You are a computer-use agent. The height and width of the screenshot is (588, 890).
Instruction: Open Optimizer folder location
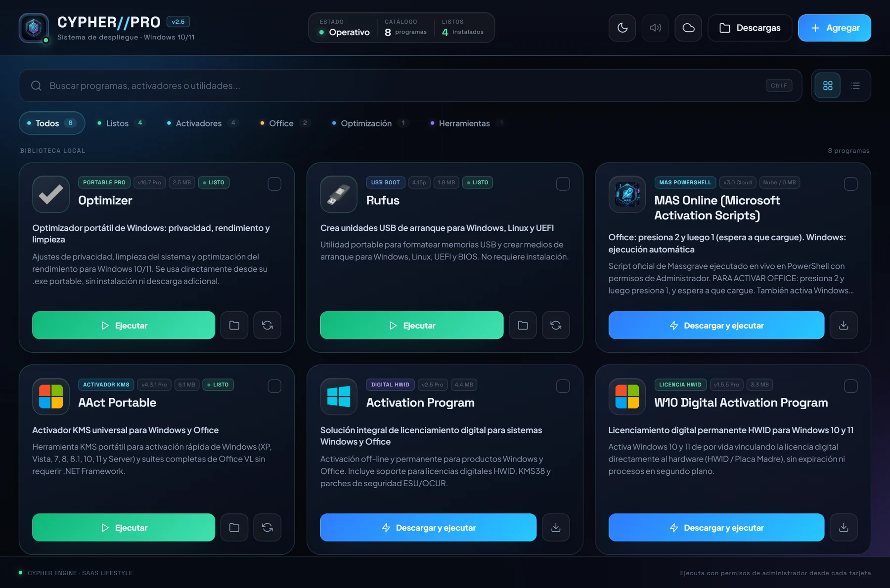(x=234, y=325)
